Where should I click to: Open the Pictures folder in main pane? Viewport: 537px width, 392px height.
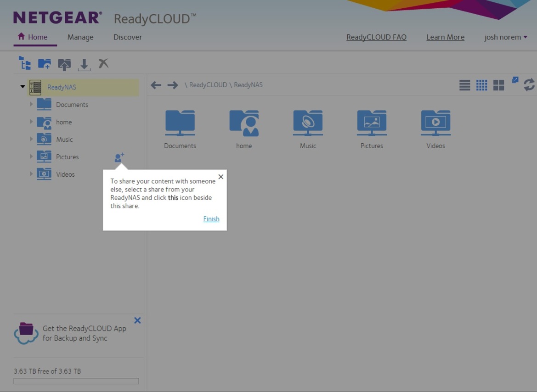[x=372, y=129]
